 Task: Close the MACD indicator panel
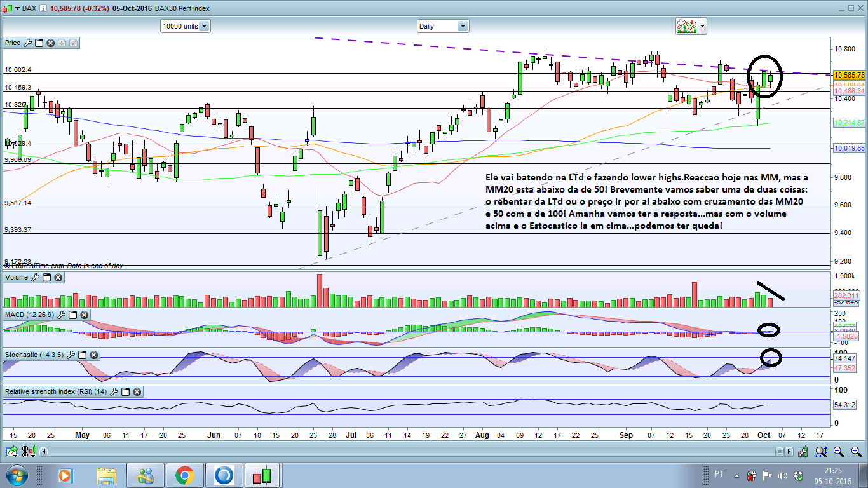(x=85, y=315)
